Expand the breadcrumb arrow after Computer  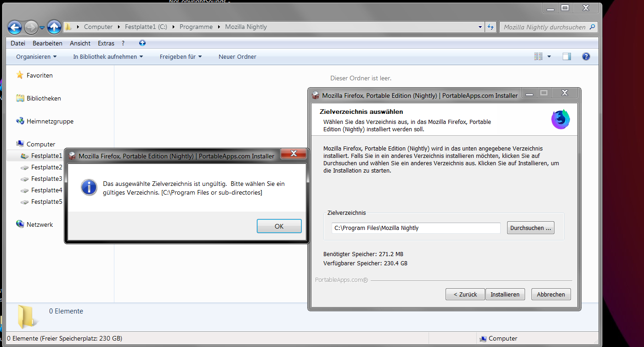(119, 27)
